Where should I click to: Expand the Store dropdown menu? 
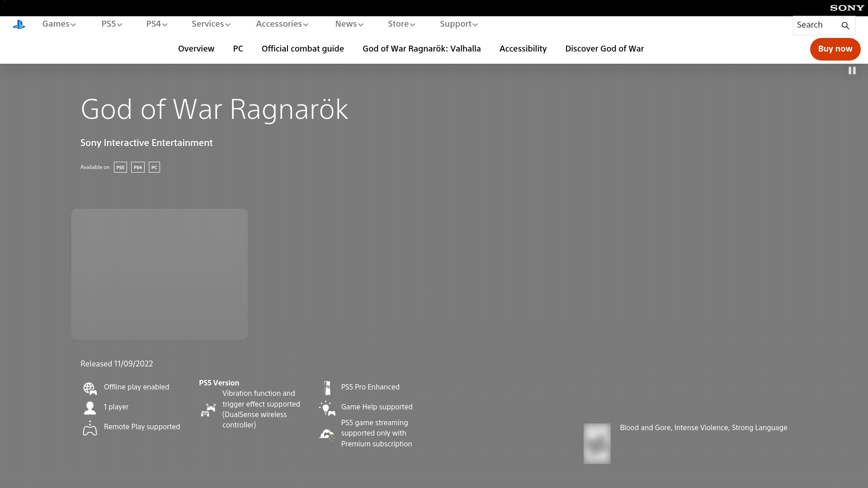click(401, 24)
